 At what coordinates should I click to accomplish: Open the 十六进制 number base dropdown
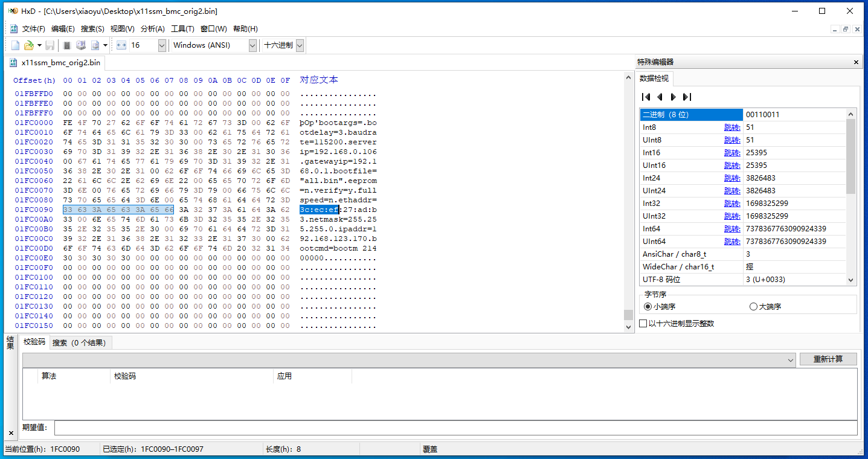300,45
